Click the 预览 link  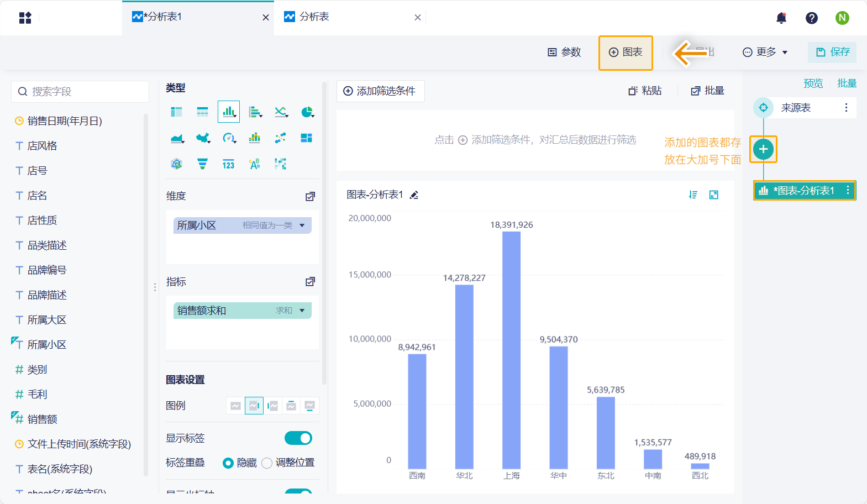pos(813,83)
